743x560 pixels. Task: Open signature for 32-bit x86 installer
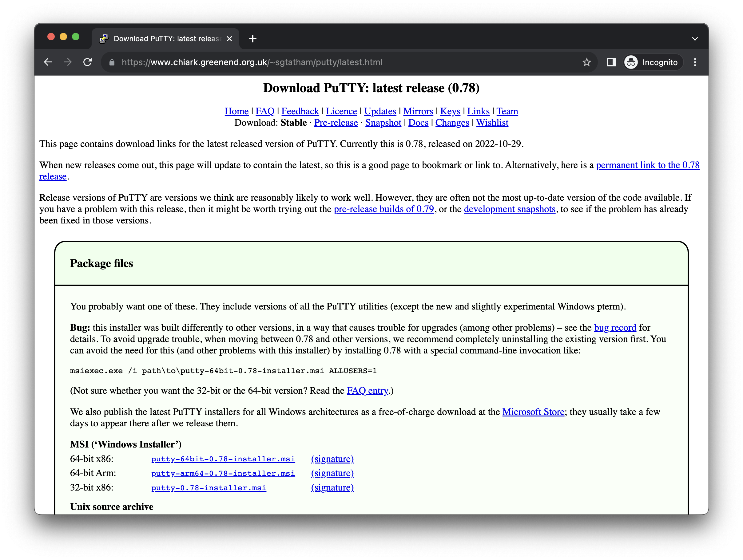tap(332, 488)
